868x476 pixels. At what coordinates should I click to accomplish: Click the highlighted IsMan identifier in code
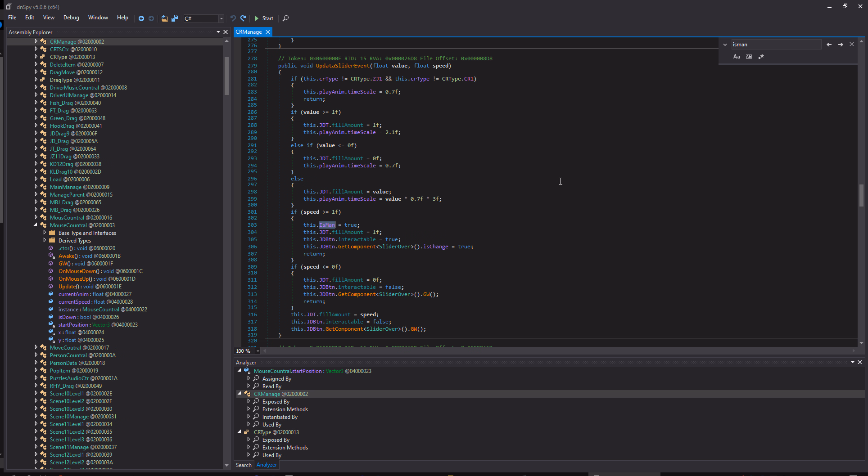[327, 225]
